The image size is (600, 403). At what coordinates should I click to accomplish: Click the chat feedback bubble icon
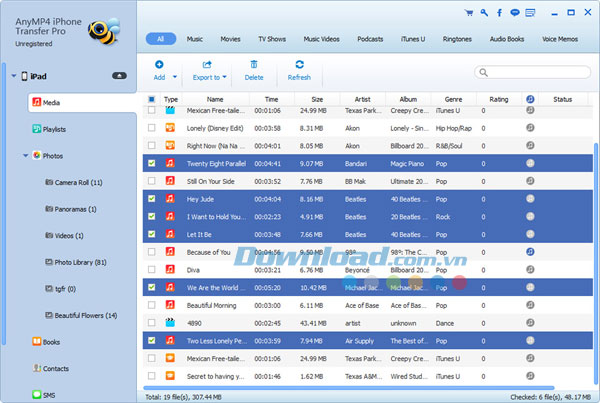tap(515, 13)
